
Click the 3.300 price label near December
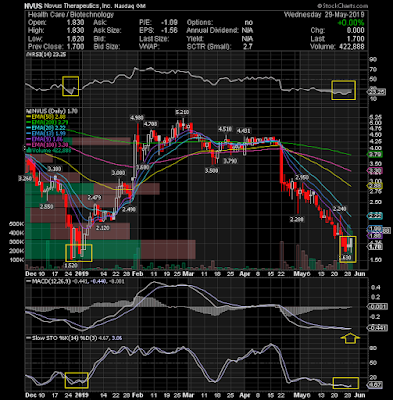click(x=54, y=169)
